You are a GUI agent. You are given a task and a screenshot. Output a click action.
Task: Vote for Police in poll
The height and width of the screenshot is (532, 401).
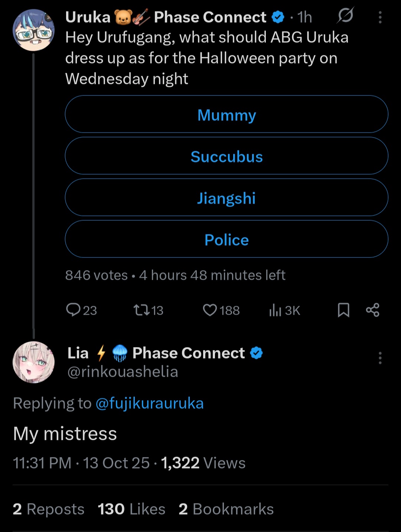point(226,239)
